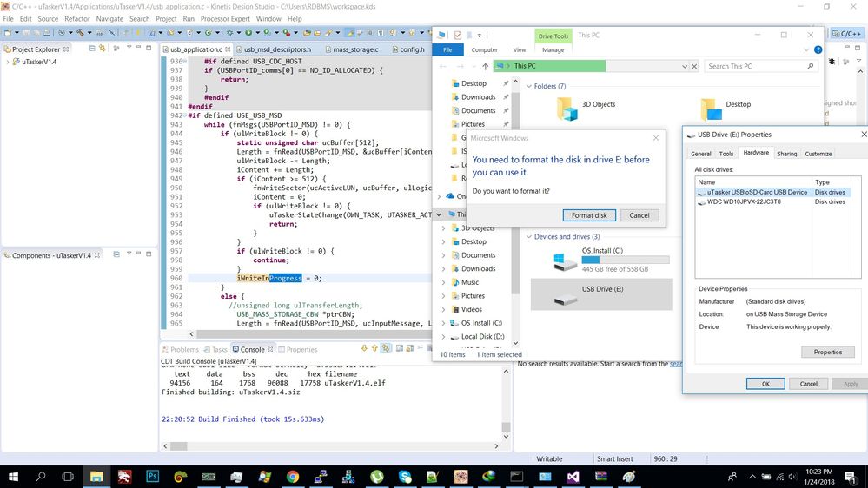
Task: Click the Run green play toolbar icon
Action: pos(248,33)
